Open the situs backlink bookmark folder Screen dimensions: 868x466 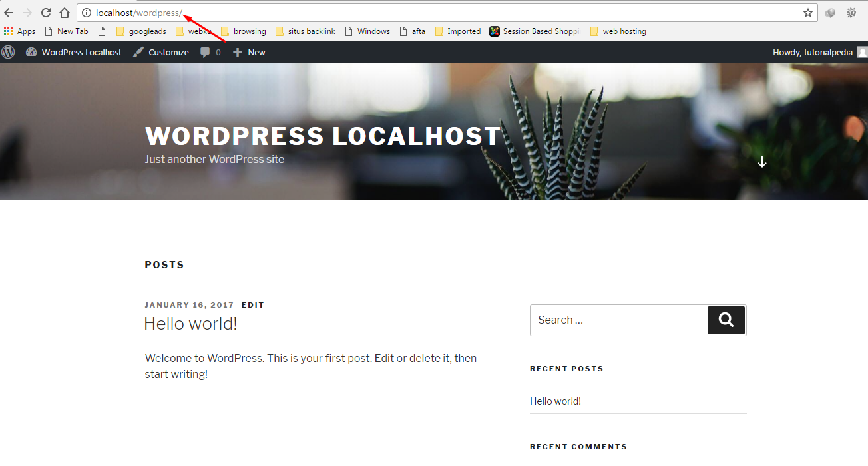click(305, 31)
